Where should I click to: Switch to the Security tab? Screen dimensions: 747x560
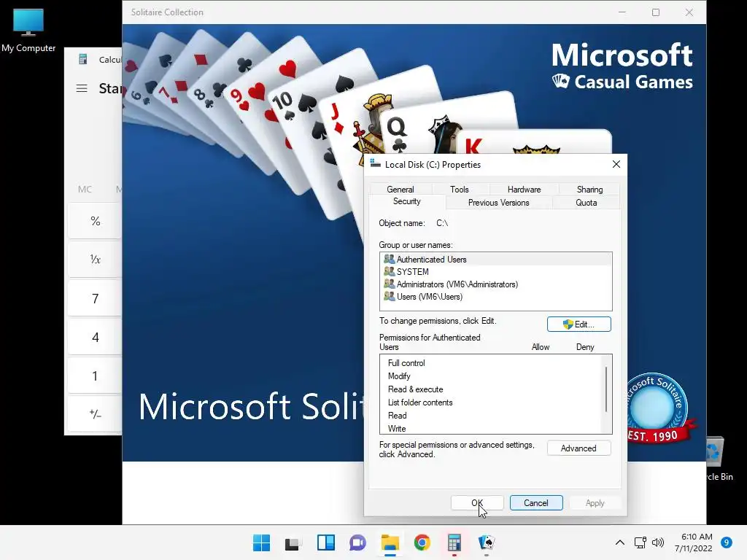(407, 201)
